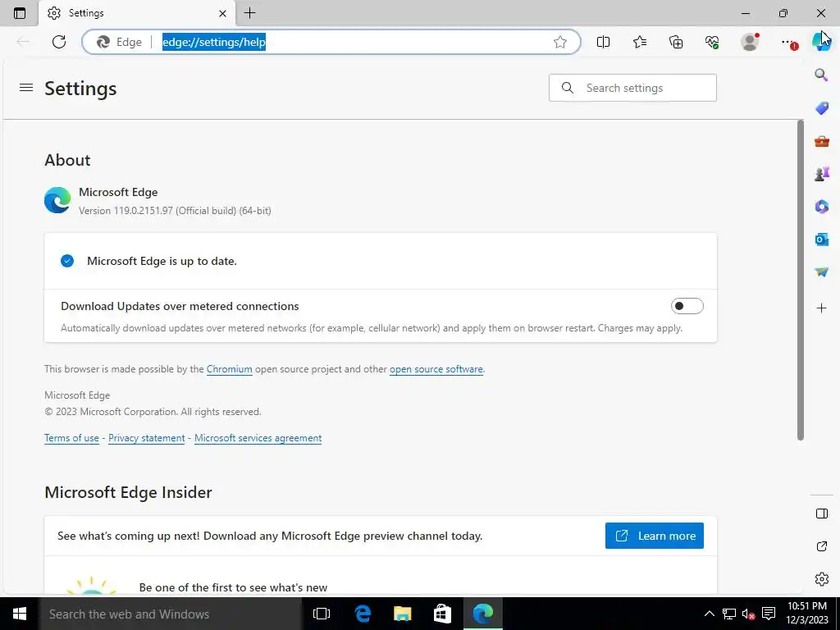Open File Explorer from the taskbar

coord(402,614)
